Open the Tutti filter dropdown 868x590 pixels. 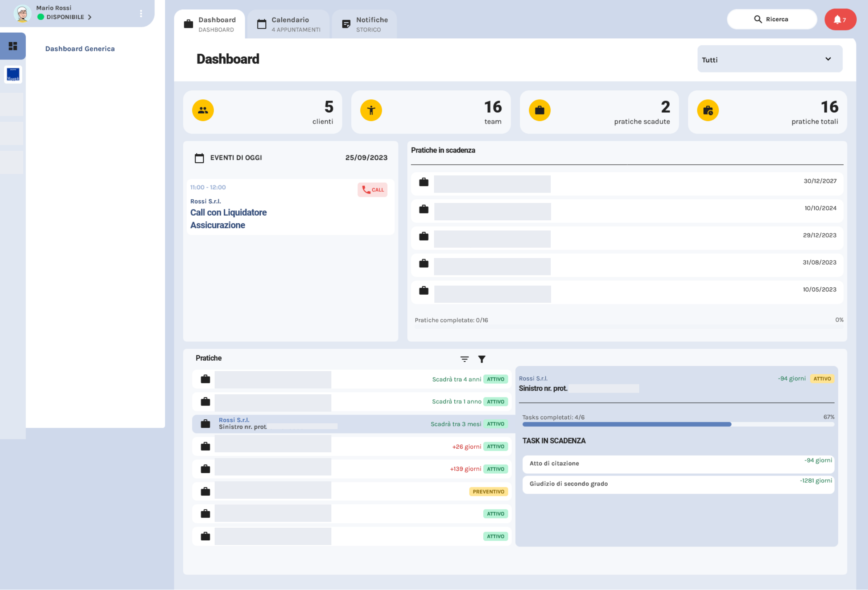pyautogui.click(x=769, y=59)
